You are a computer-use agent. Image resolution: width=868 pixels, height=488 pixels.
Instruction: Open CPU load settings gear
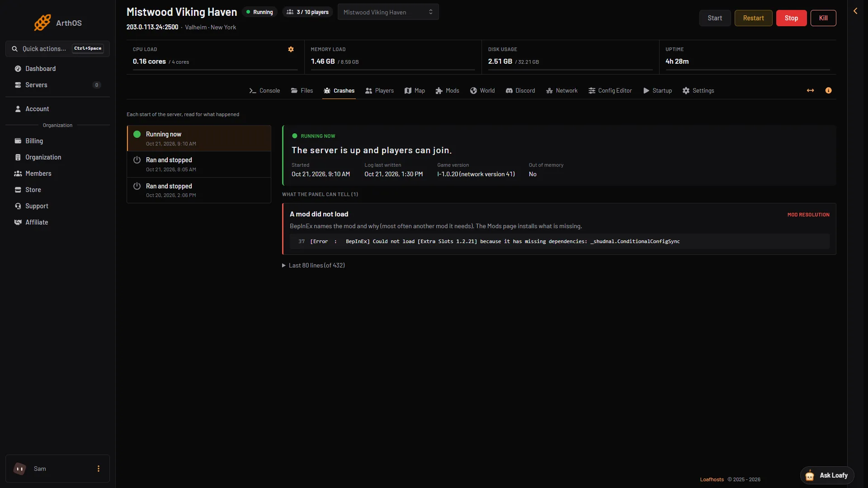291,49
